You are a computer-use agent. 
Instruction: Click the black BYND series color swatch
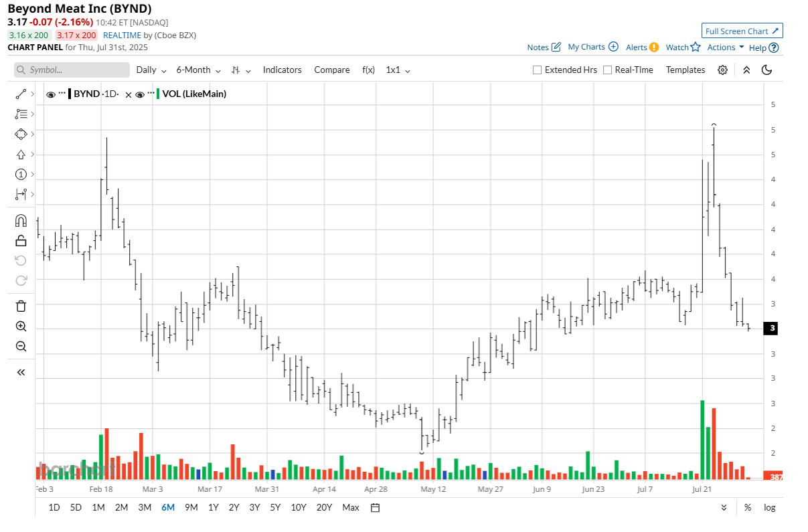point(69,94)
